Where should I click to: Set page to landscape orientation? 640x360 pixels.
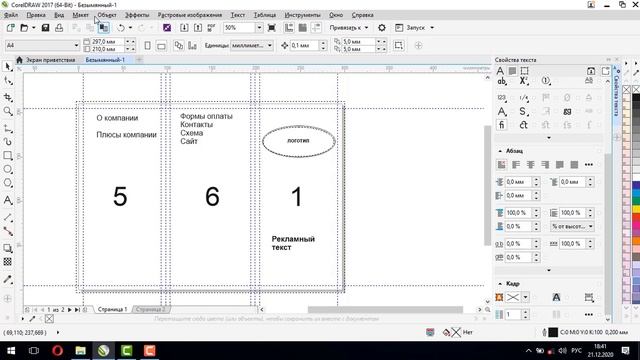point(162,46)
